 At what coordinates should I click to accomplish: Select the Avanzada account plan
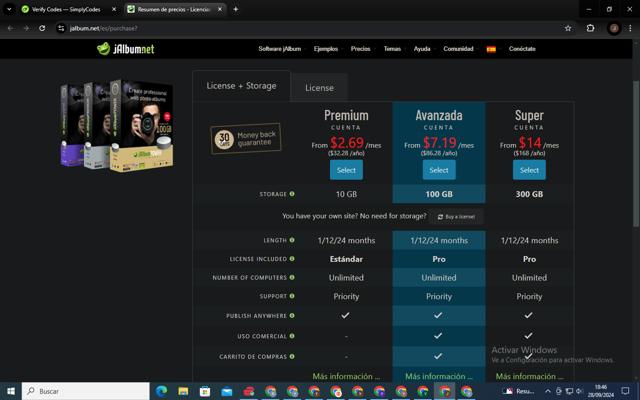pyautogui.click(x=439, y=170)
